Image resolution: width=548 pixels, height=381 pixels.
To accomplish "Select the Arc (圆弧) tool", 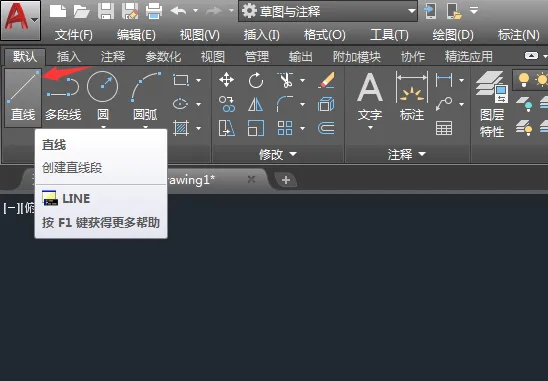I will coord(145,97).
